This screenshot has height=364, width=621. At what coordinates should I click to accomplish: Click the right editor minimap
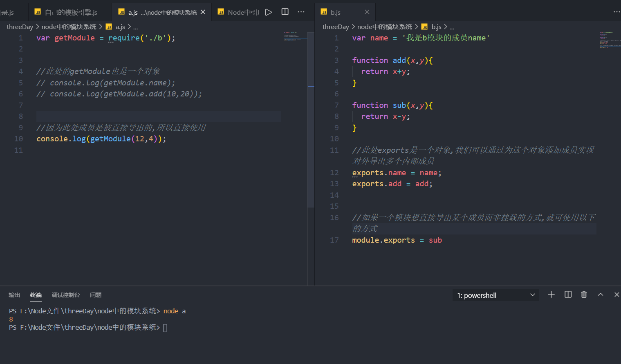tap(610, 40)
